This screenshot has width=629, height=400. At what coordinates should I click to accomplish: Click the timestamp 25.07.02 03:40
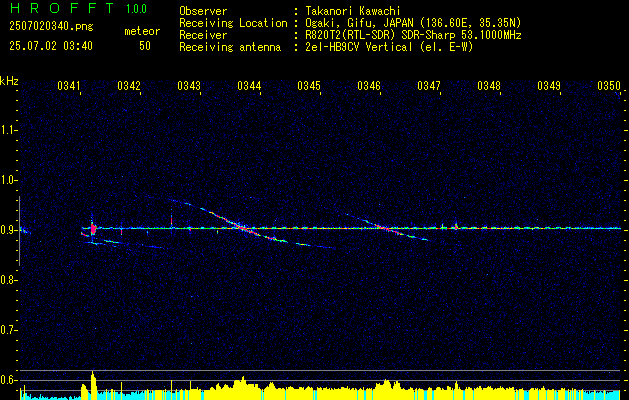(51, 46)
